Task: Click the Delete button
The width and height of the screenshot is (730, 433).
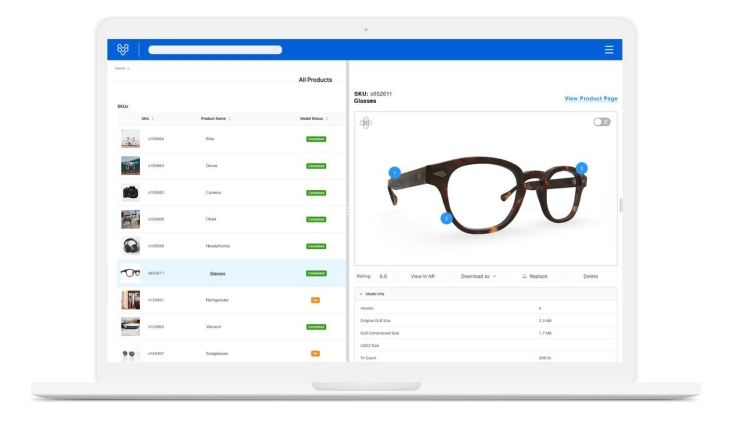Action: [x=591, y=277]
